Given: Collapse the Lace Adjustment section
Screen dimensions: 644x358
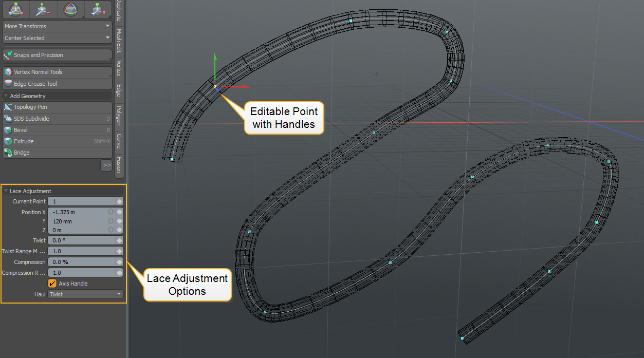Looking at the screenshot, I should 6,191.
